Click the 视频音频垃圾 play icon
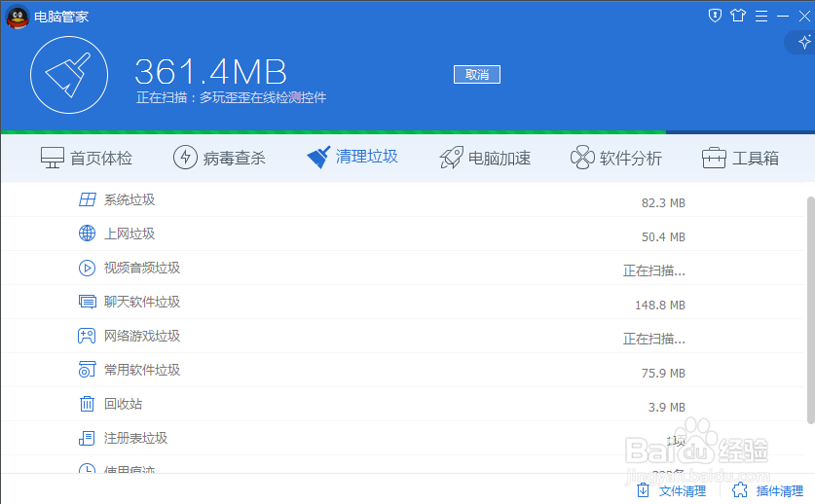This screenshot has width=815, height=504. (x=87, y=268)
